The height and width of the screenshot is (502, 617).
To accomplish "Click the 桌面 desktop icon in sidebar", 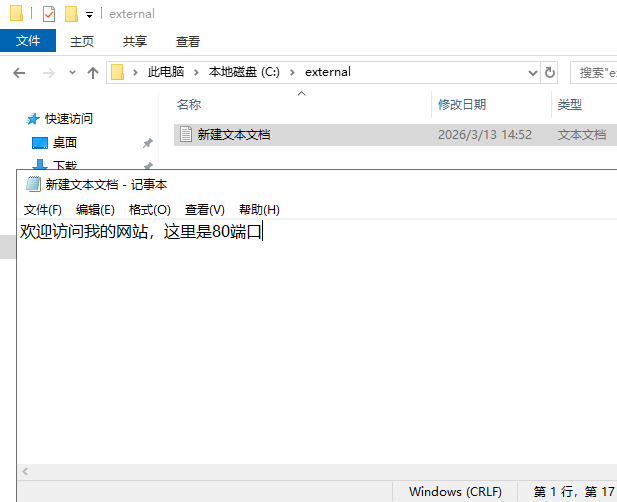I will click(x=40, y=143).
